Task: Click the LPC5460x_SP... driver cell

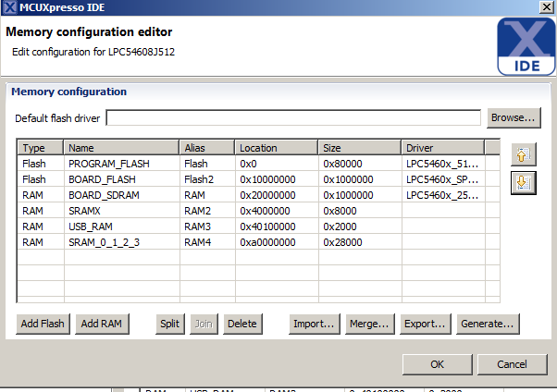Action: [443, 179]
